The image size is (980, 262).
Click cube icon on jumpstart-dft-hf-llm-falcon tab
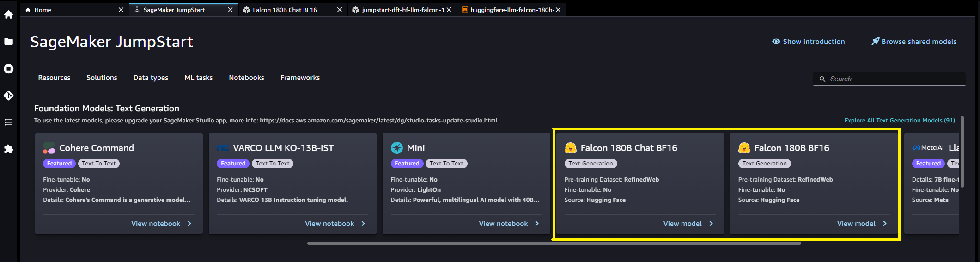tap(355, 10)
